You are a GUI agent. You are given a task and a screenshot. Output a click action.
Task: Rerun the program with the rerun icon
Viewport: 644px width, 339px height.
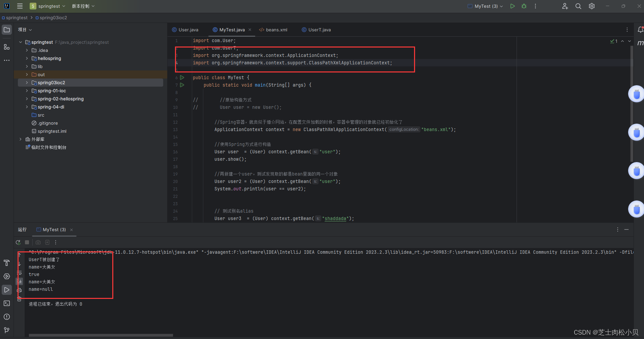(x=18, y=242)
